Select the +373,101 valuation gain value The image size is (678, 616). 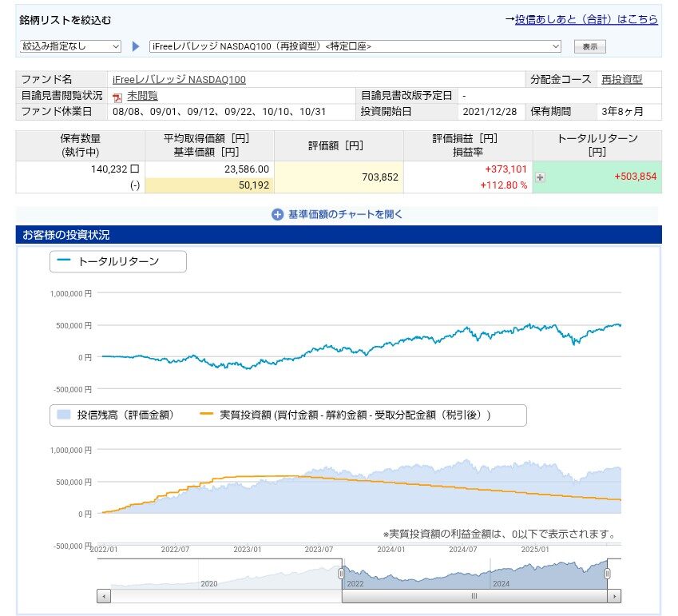click(506, 169)
